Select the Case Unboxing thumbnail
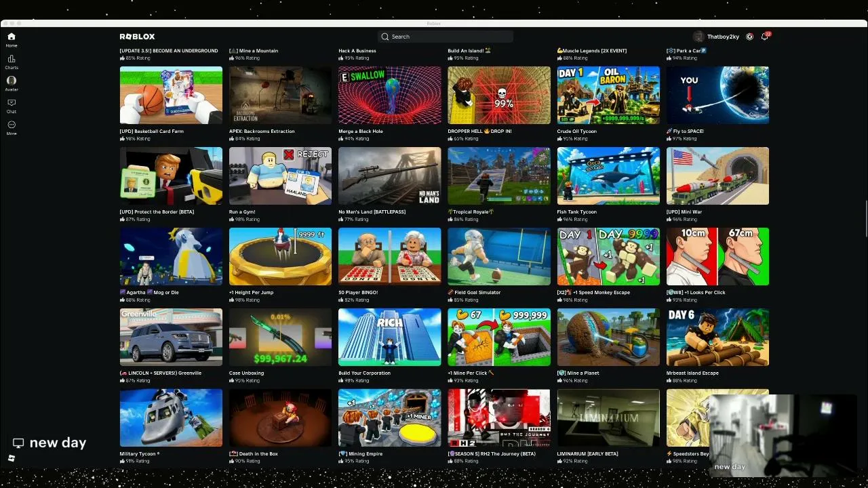The height and width of the screenshot is (488, 868). [280, 337]
